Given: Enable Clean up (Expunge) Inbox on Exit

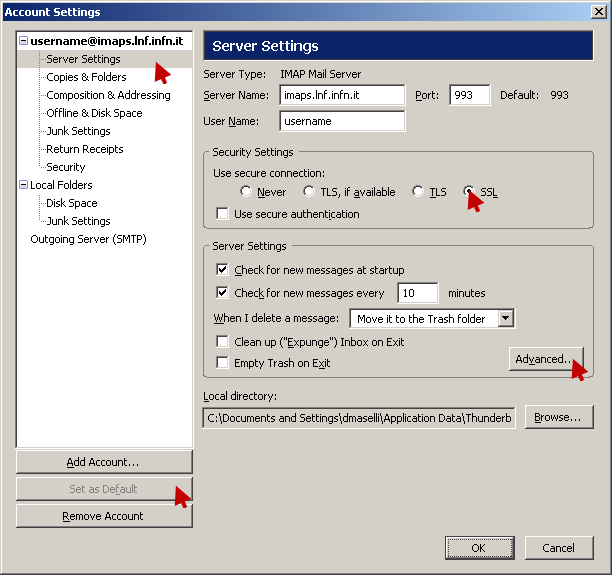Looking at the screenshot, I should pos(222,342).
